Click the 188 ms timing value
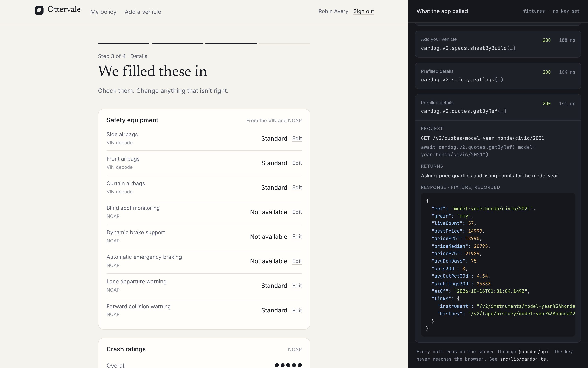The width and height of the screenshot is (588, 368). coord(567,40)
